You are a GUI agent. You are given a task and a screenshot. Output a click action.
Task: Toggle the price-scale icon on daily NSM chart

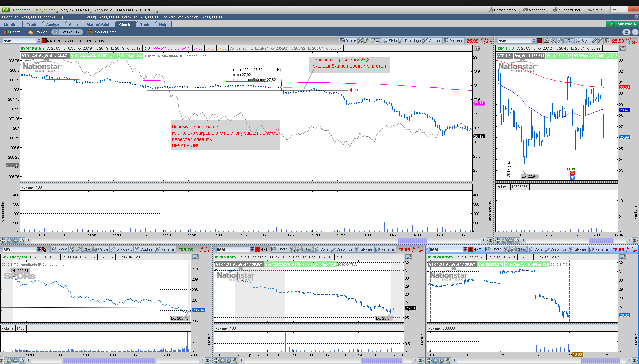(x=622, y=49)
